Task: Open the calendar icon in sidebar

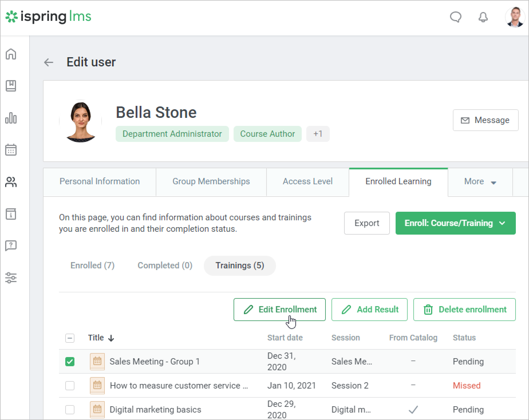Action: click(11, 150)
